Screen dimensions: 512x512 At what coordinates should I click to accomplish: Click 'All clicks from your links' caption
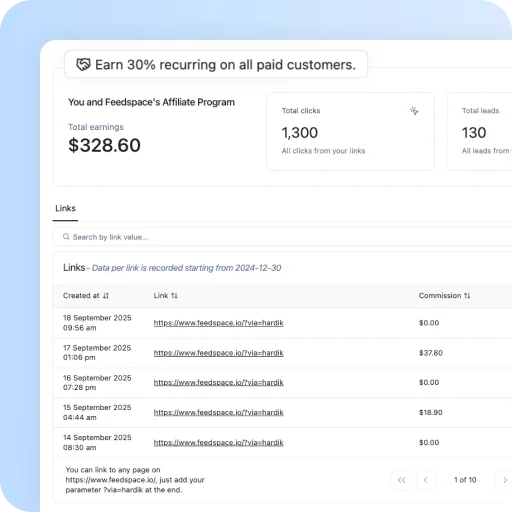pos(323,151)
